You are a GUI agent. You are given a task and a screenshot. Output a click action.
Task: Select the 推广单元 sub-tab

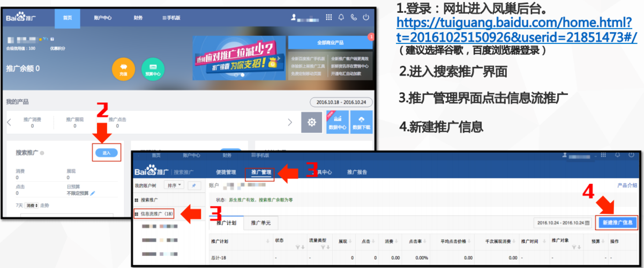(261, 222)
